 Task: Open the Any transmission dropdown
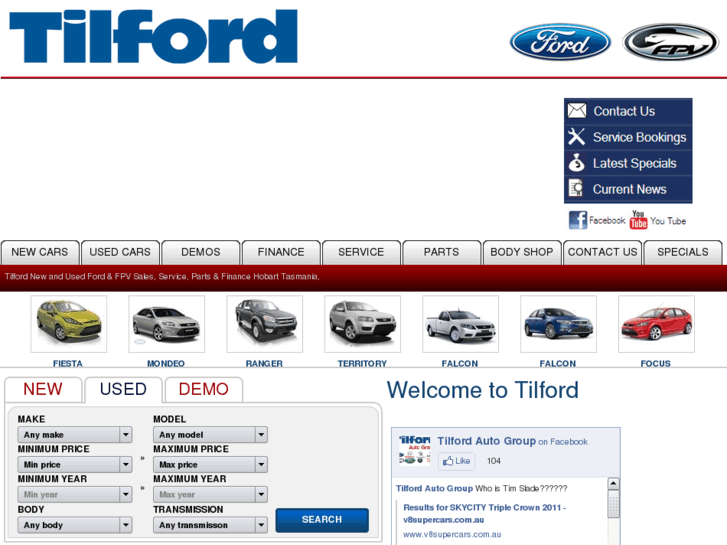coord(210,525)
